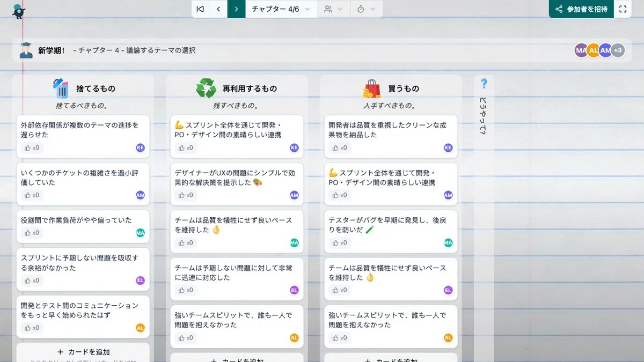Open the チャプター 4/6 dropdown
The width and height of the screenshot is (644, 362).
click(281, 9)
